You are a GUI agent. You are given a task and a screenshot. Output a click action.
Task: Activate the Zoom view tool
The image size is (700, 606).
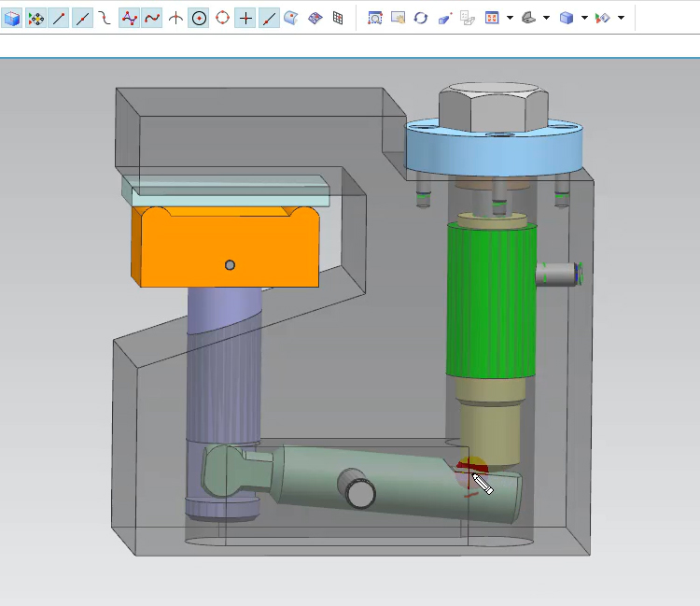click(x=375, y=18)
